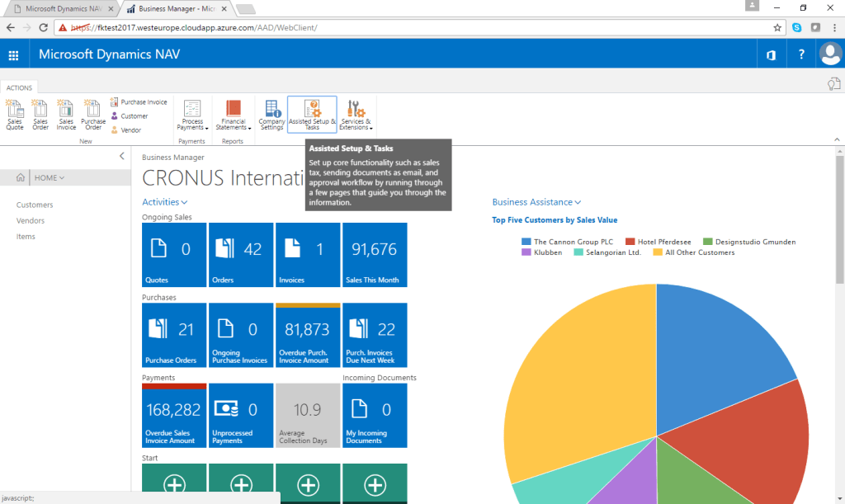Switch to the Microsoft Dynamics NAV browser tab
Viewport: 845px width, 504px height.
coord(64,8)
